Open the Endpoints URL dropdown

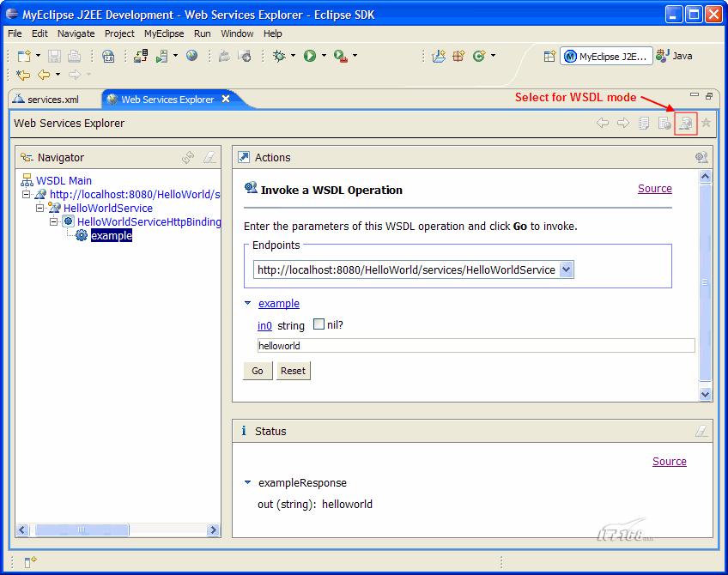pos(566,269)
